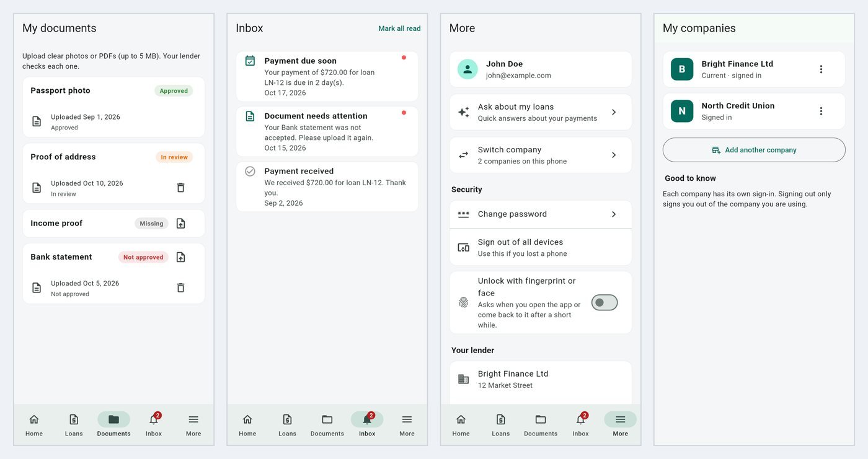Click the swap arrows Switch company icon
Image resolution: width=868 pixels, height=459 pixels.
point(463,155)
